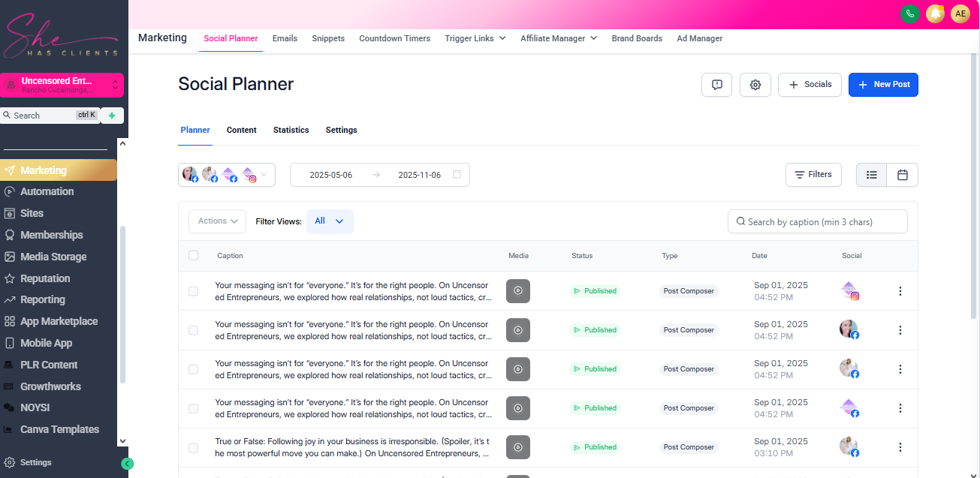Select all posts header checkbox

coord(194,255)
